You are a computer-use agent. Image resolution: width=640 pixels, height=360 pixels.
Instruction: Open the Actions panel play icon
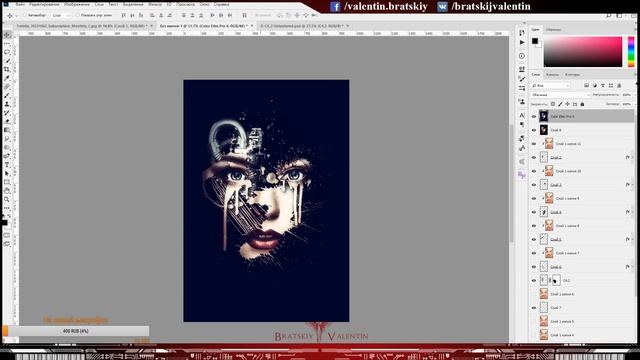coord(522,42)
